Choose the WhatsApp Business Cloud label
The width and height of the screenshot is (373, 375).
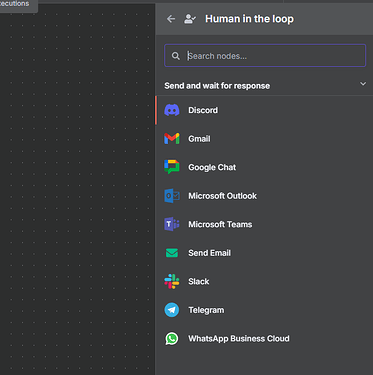click(239, 339)
